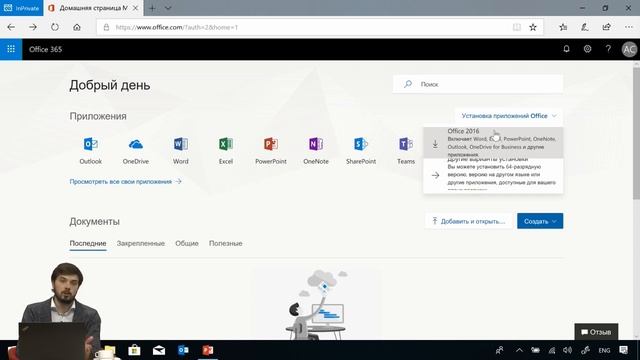Screen dimensions: 640x360
Task: Switch to Закрепленные documents tab
Action: click(141, 243)
